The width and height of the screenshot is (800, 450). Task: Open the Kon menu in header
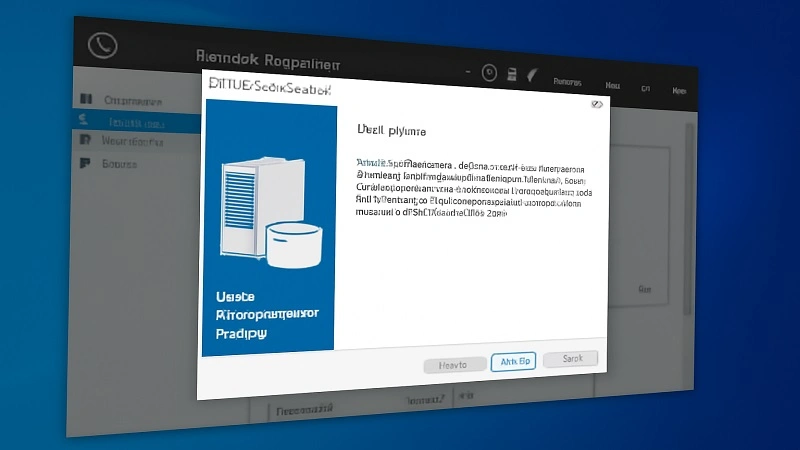(679, 90)
